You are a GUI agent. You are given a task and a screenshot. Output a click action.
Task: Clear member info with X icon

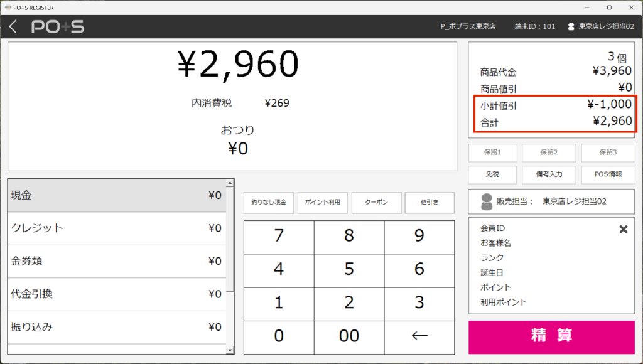coord(624,229)
